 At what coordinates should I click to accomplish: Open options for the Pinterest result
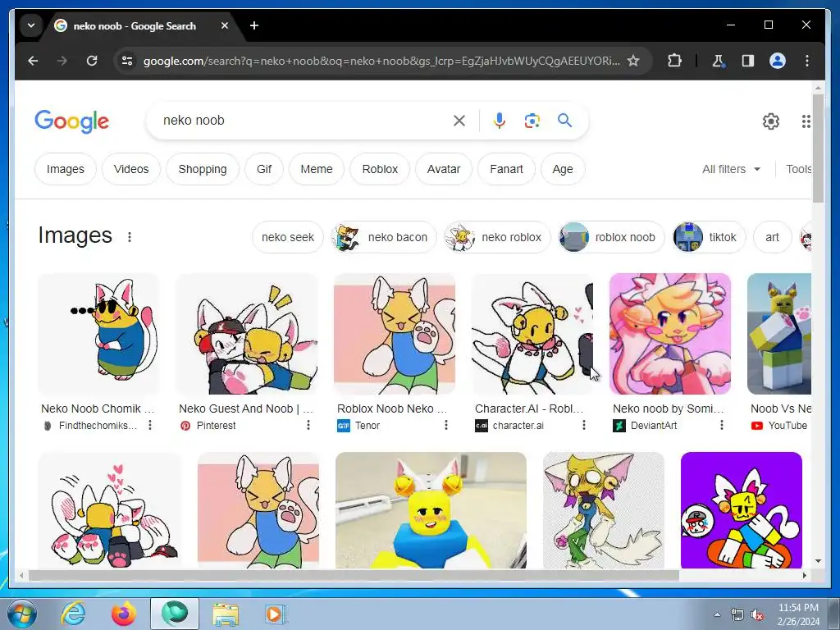click(x=308, y=425)
